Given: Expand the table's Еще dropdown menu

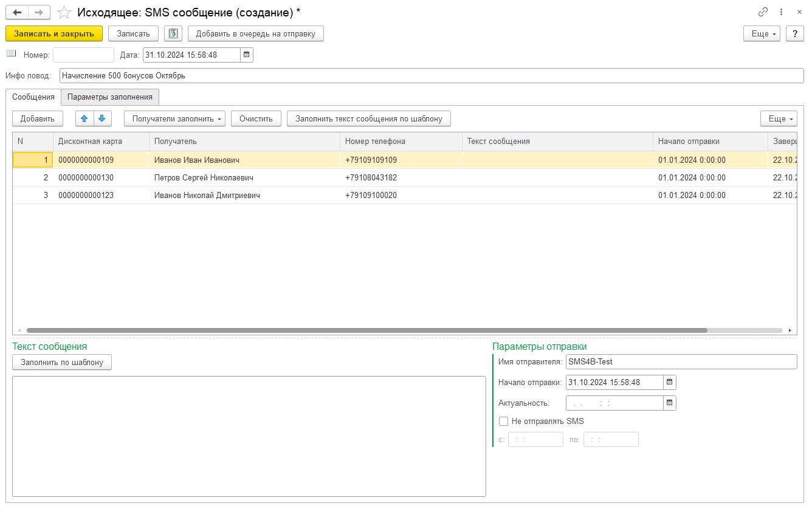Looking at the screenshot, I should (779, 118).
